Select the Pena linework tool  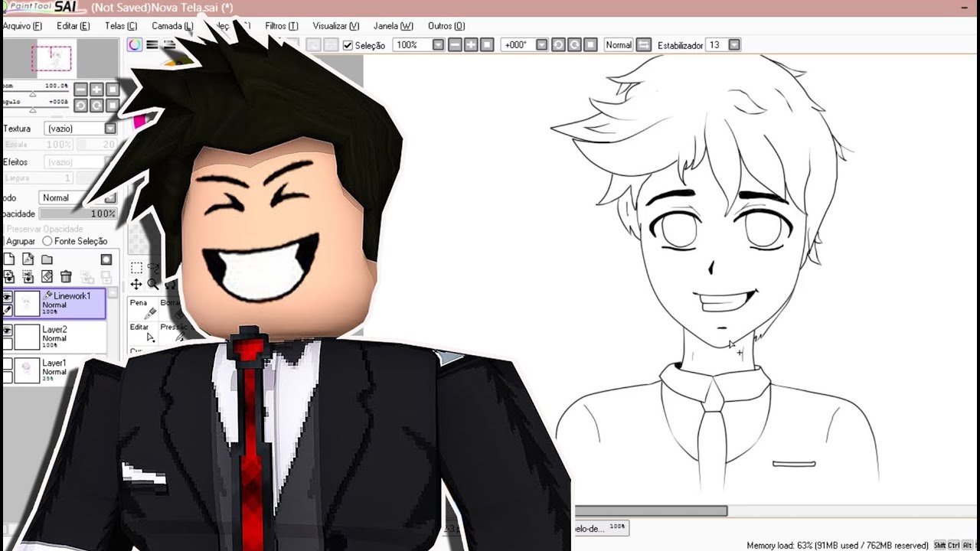pyautogui.click(x=142, y=308)
